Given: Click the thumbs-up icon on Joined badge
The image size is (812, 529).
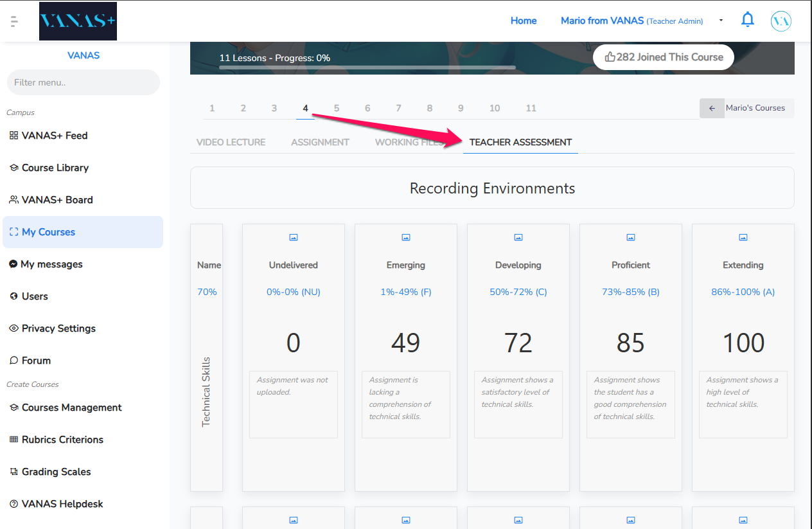Looking at the screenshot, I should coord(610,57).
